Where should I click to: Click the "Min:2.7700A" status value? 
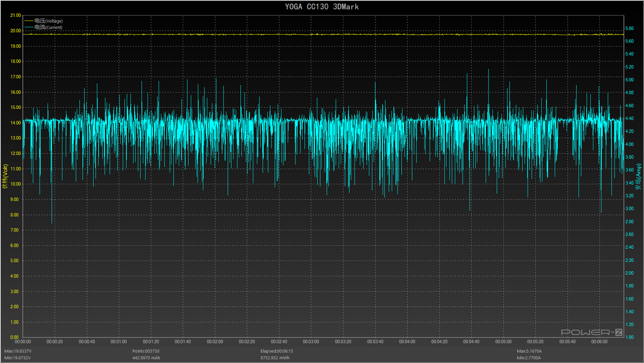(x=528, y=358)
